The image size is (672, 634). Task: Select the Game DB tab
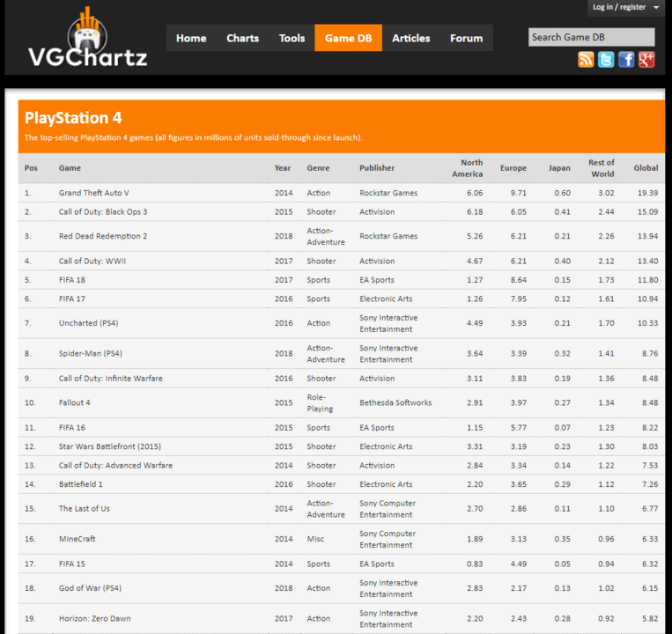[348, 38]
